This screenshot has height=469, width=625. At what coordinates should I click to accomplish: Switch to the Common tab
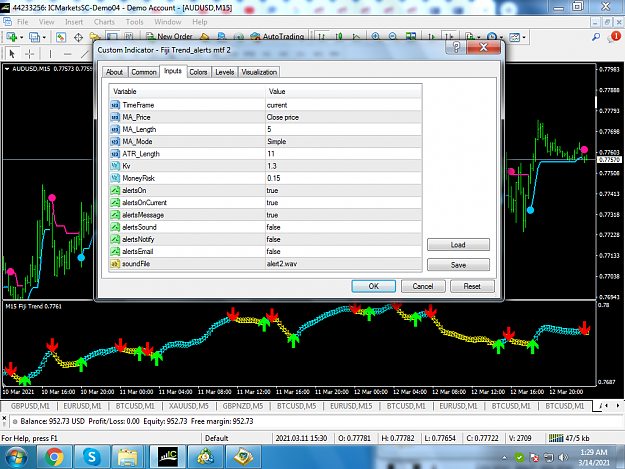pyautogui.click(x=143, y=72)
